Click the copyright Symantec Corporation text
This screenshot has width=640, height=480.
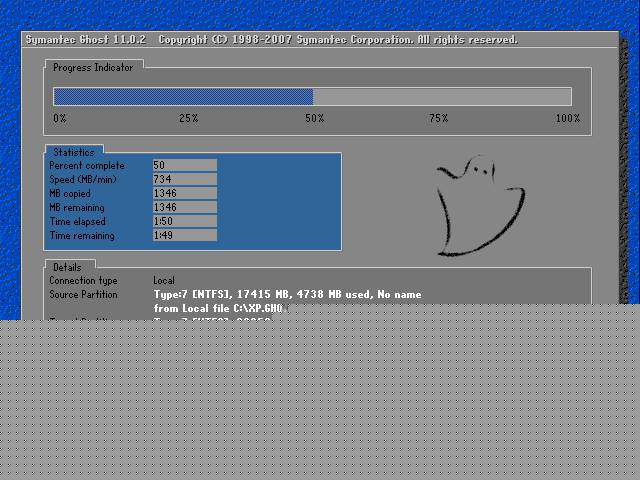(338, 40)
